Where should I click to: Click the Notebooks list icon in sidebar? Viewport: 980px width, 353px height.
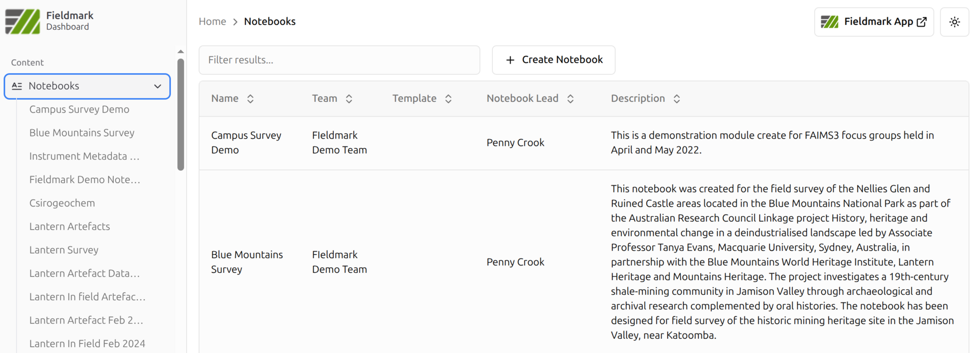[17, 86]
